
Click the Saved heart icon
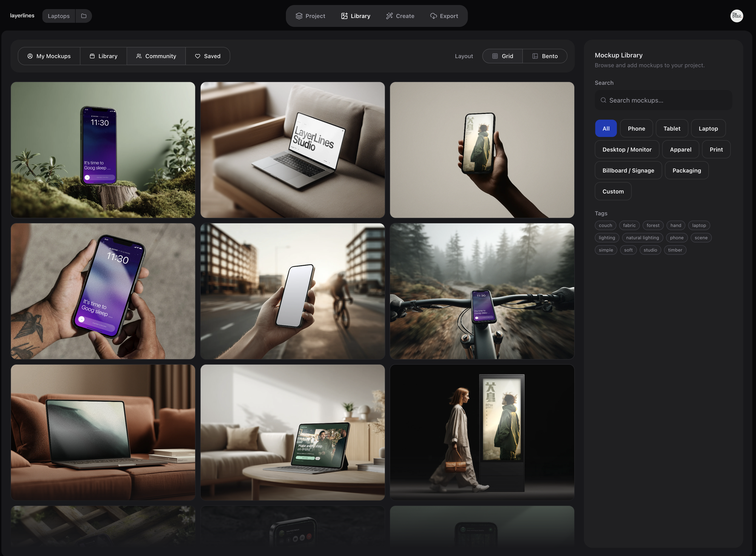(197, 56)
